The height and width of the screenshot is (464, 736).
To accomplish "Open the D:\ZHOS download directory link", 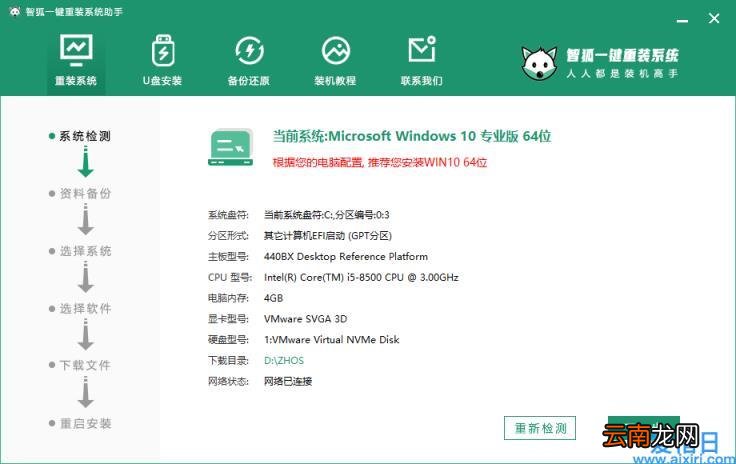I will click(284, 360).
